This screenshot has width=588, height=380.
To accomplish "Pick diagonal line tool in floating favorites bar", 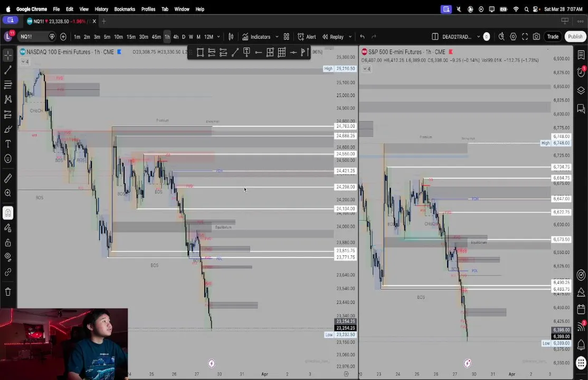I will 235,53.
